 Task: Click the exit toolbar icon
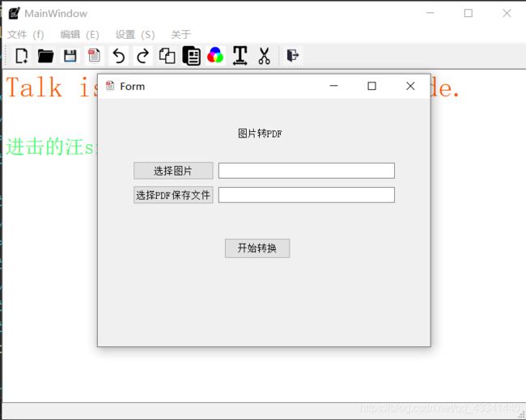tap(293, 55)
